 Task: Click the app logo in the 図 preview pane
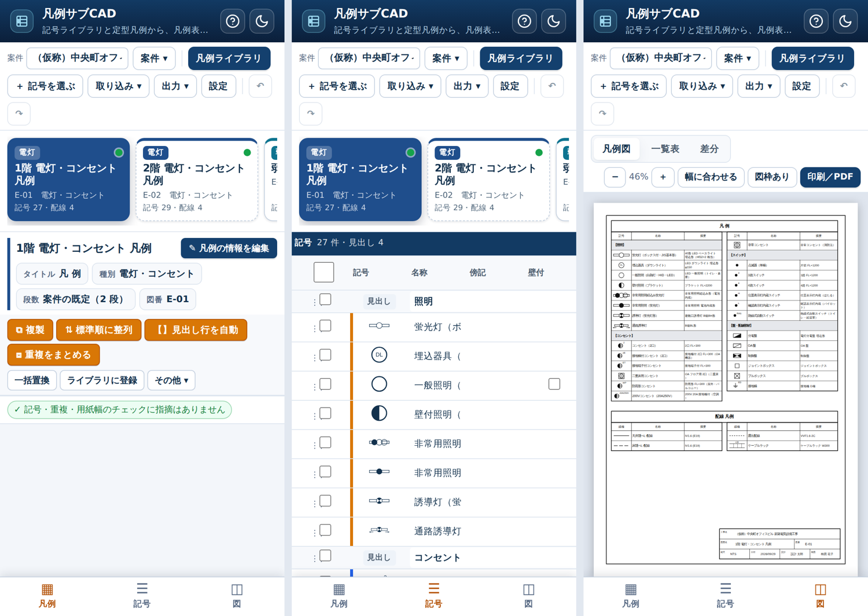[605, 21]
